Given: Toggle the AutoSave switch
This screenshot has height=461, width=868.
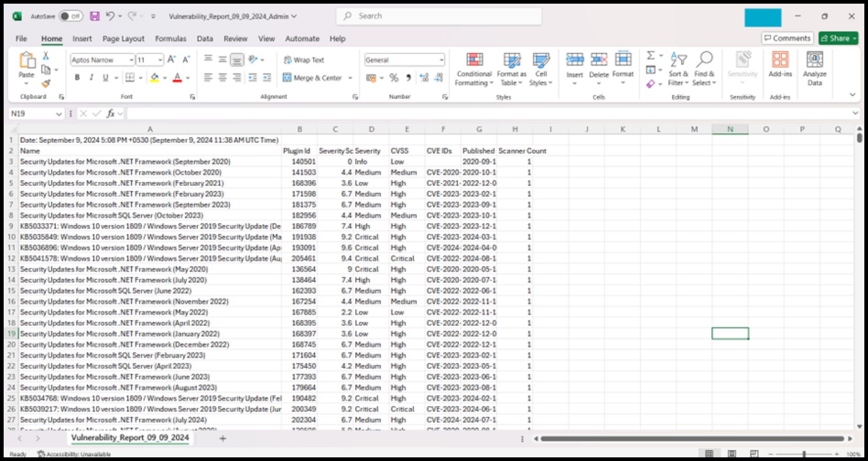Looking at the screenshot, I should pyautogui.click(x=71, y=16).
